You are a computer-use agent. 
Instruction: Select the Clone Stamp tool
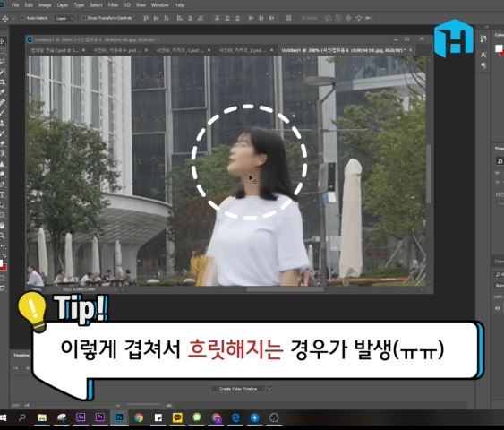click(2, 123)
